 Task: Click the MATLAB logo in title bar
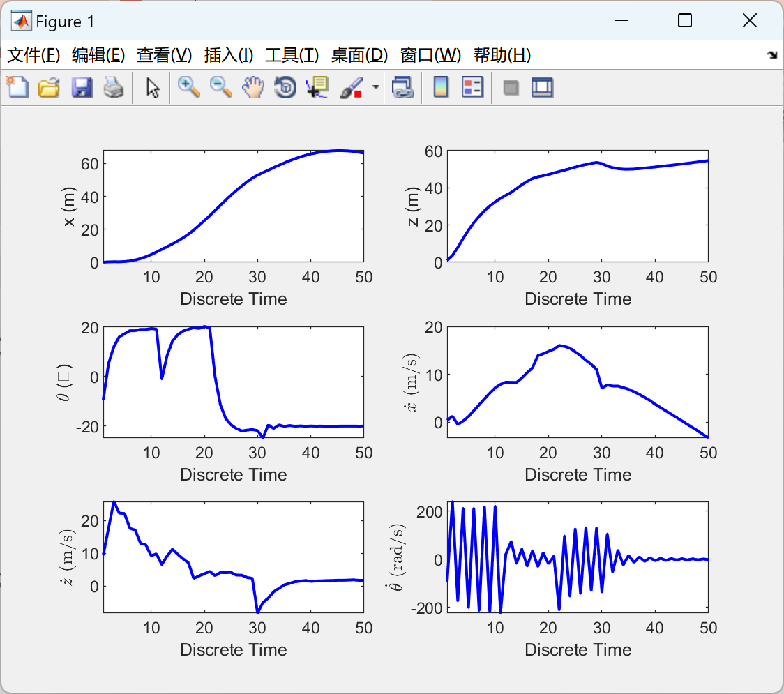point(21,21)
